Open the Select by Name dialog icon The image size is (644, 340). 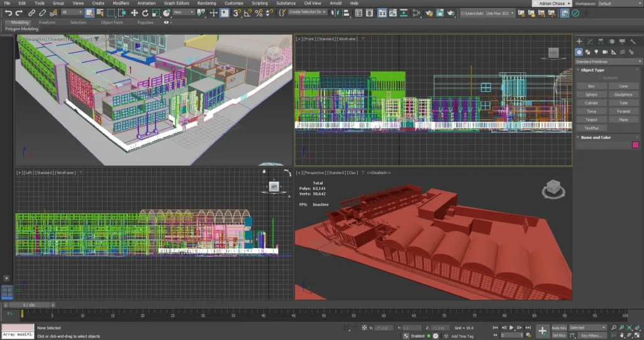[x=100, y=13]
